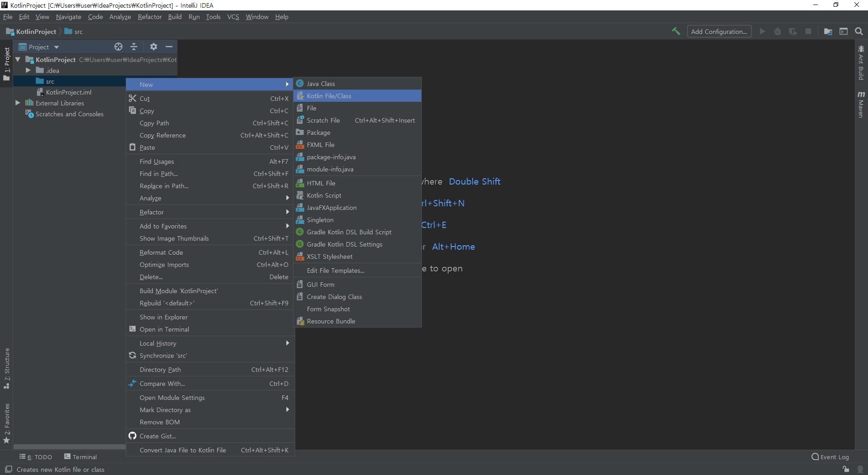868x475 pixels.
Task: Open the Ant Build side panel
Action: (861, 62)
